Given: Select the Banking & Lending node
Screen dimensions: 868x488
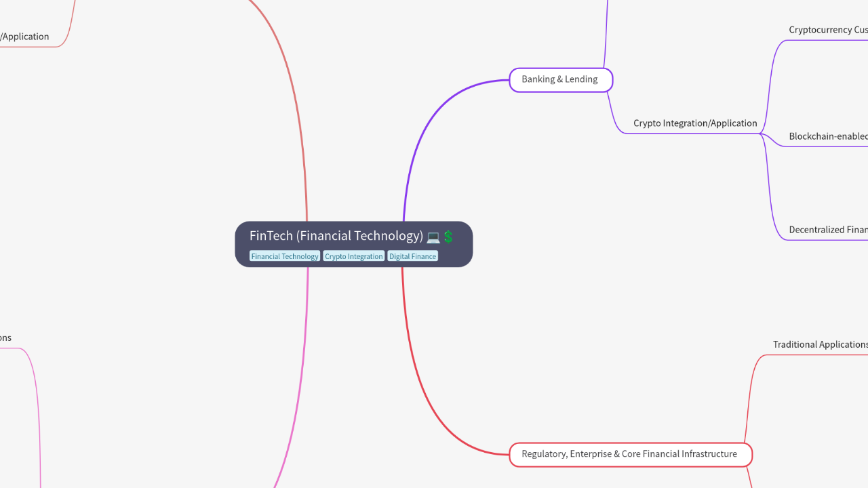Looking at the screenshot, I should pos(561,80).
